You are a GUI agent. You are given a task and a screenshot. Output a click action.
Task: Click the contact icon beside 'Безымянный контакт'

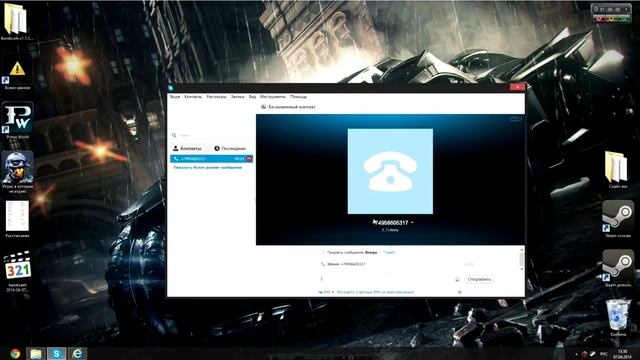(x=264, y=107)
